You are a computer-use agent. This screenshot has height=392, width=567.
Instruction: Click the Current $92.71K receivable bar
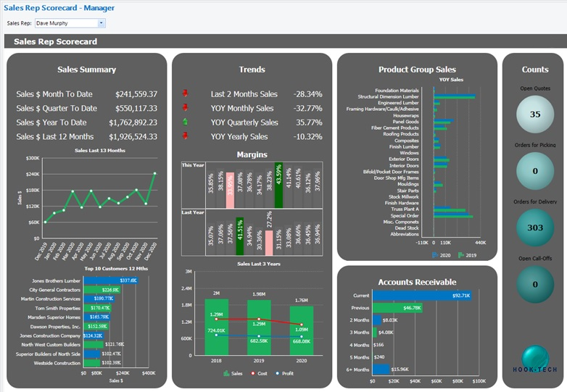[422, 296]
